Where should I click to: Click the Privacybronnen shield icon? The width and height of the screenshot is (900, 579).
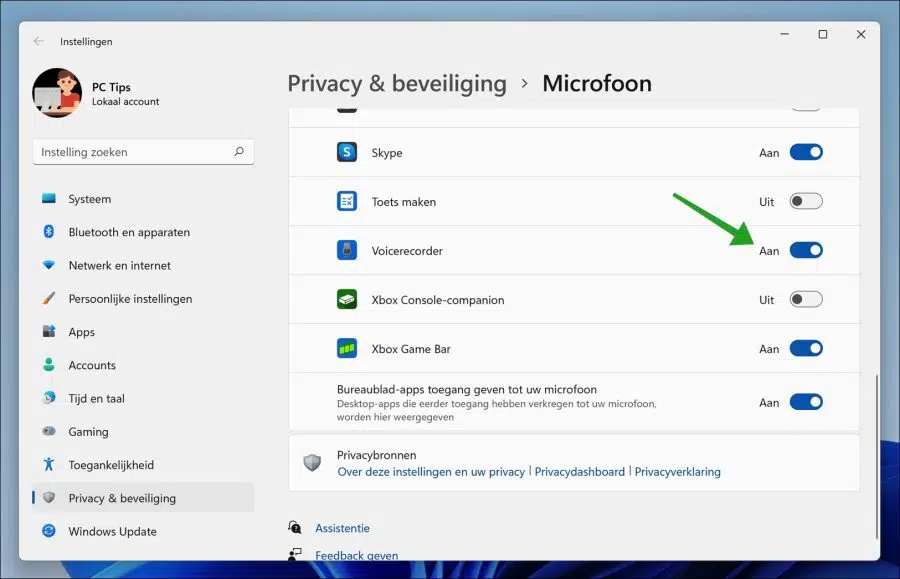click(x=312, y=462)
